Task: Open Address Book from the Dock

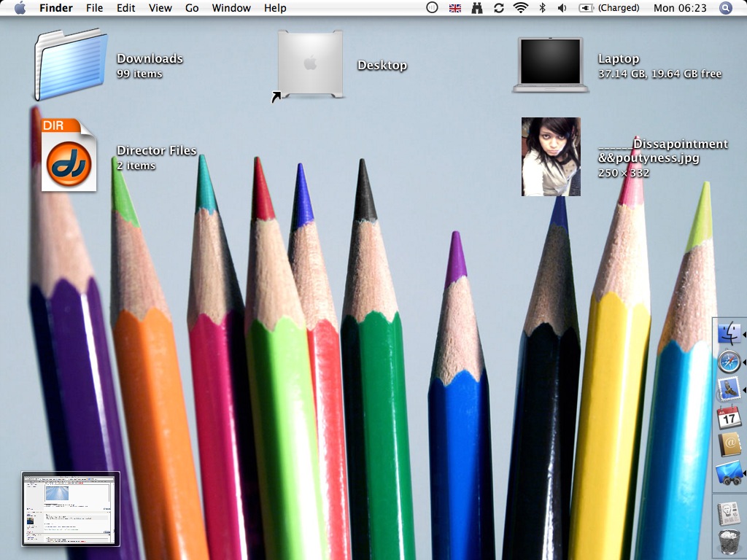Action: 729,445
